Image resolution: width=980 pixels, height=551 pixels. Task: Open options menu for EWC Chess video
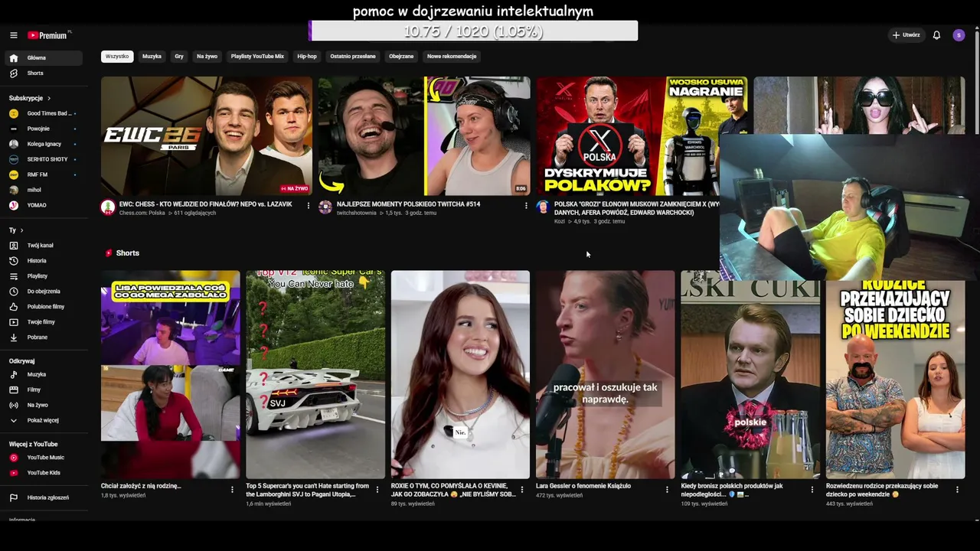309,206
